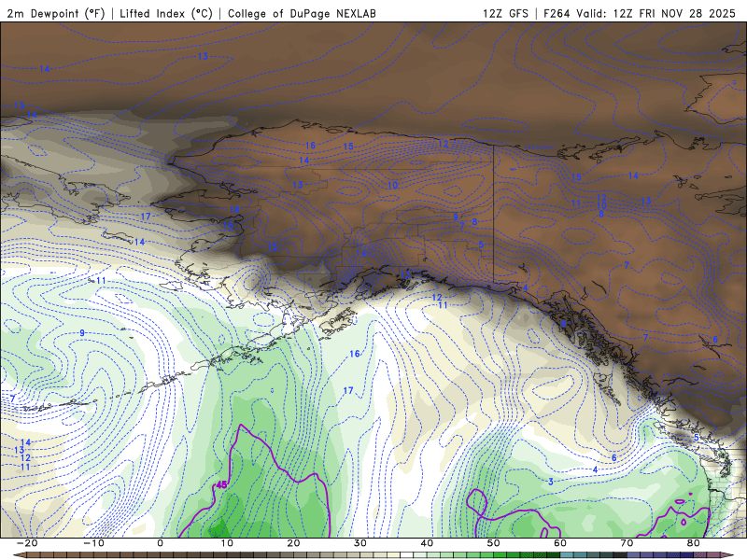Click the blue '3' lifted index contour label
The image size is (747, 560).
coord(551,482)
